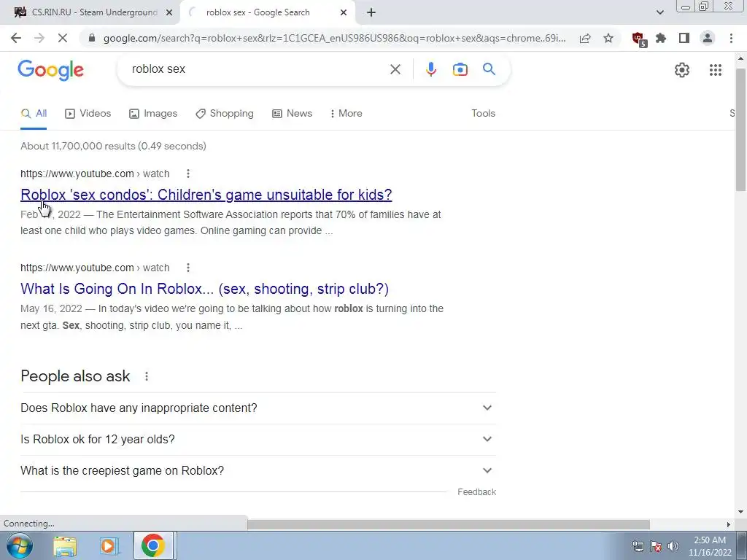Open the Extensions puzzle icon
This screenshot has height=560, width=747.
[661, 38]
